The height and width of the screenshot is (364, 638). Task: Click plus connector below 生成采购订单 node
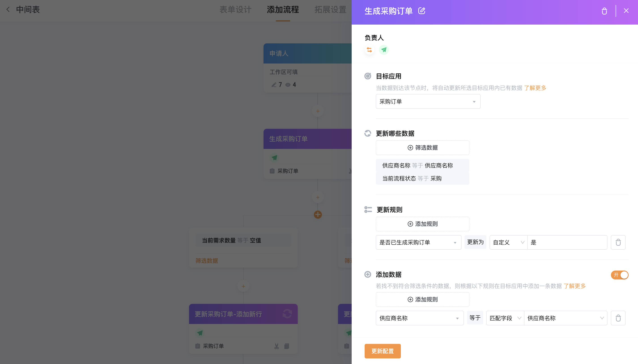pyautogui.click(x=318, y=197)
